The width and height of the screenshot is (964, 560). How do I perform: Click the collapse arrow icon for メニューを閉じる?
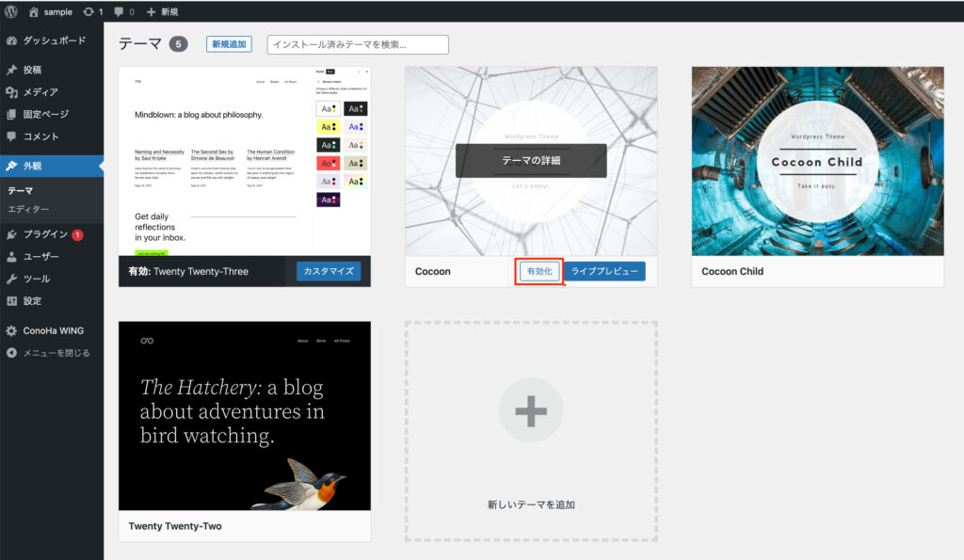[11, 353]
